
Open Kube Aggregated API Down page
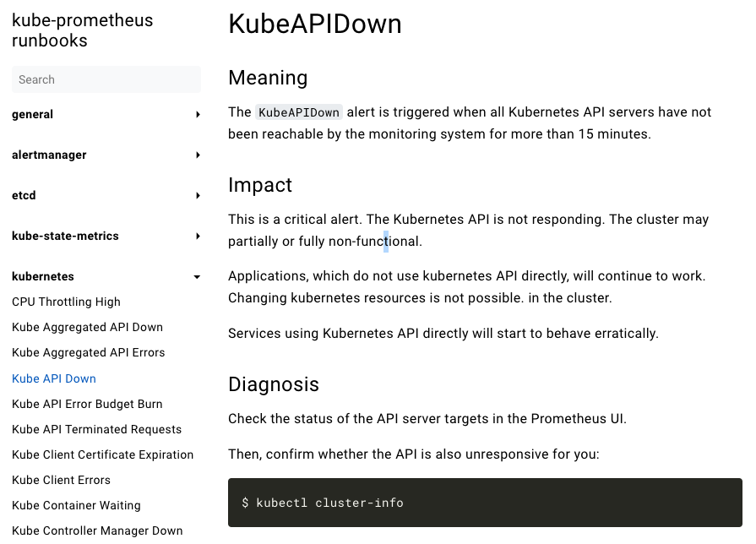[x=87, y=328]
